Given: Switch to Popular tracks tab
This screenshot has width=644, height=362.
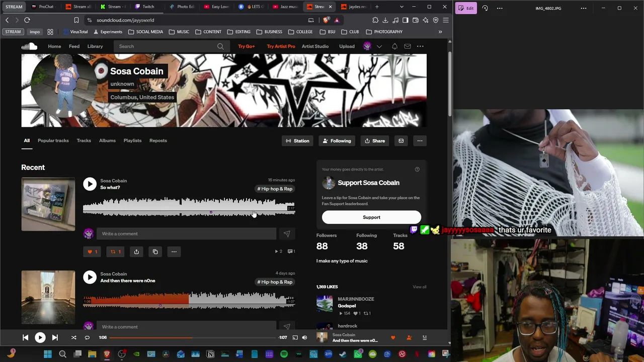Looking at the screenshot, I should pos(53,141).
